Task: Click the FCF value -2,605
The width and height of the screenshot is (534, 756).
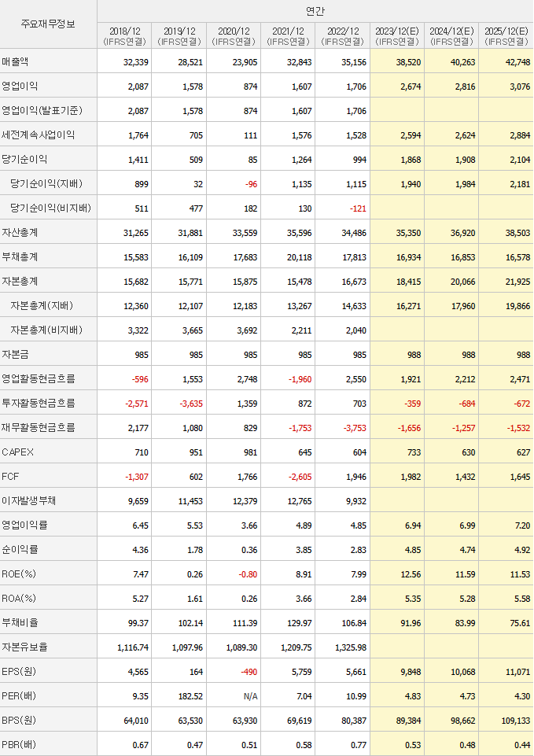Action: pyautogui.click(x=300, y=477)
